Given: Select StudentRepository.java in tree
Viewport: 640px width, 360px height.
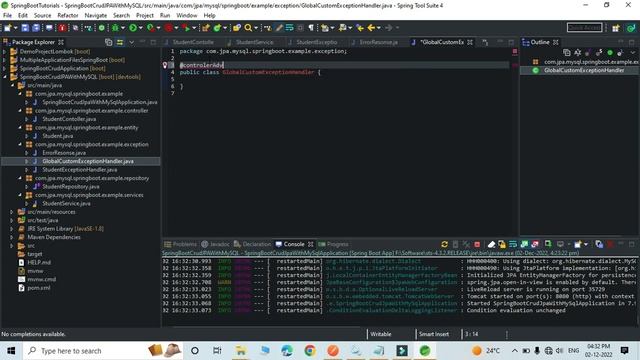Looking at the screenshot, I should click(71, 187).
